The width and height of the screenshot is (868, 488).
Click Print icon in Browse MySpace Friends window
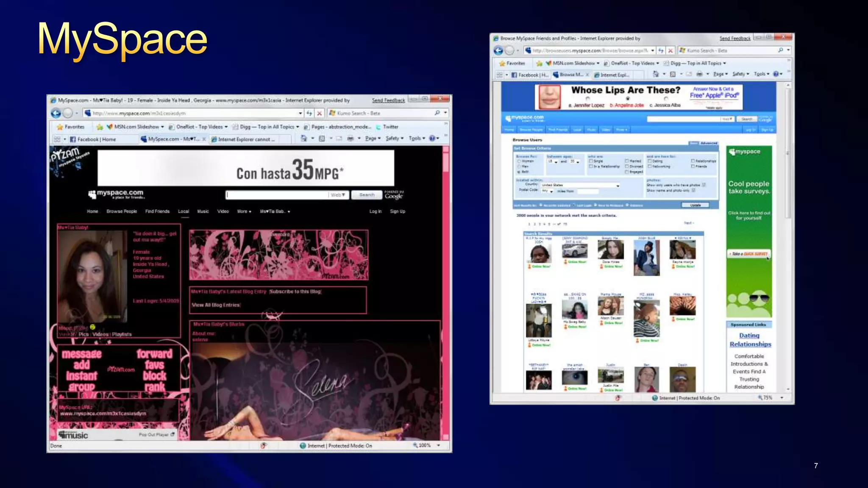(699, 74)
